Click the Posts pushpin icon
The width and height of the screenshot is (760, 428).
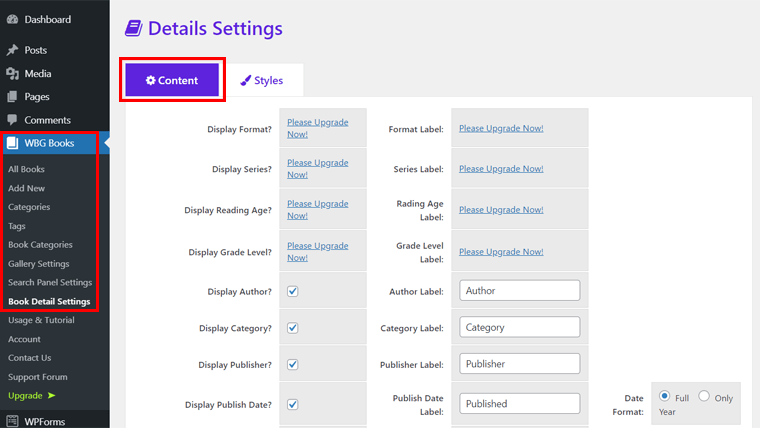[12, 50]
